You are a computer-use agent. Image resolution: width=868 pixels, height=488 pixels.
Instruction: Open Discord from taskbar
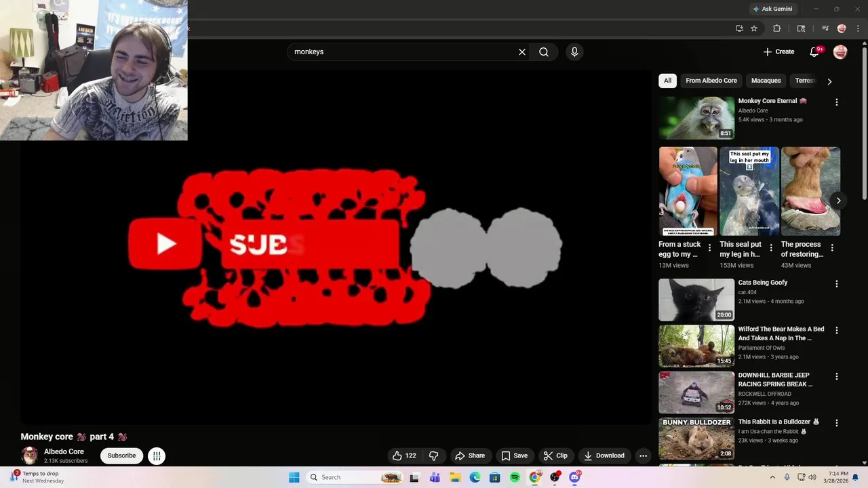(x=575, y=477)
